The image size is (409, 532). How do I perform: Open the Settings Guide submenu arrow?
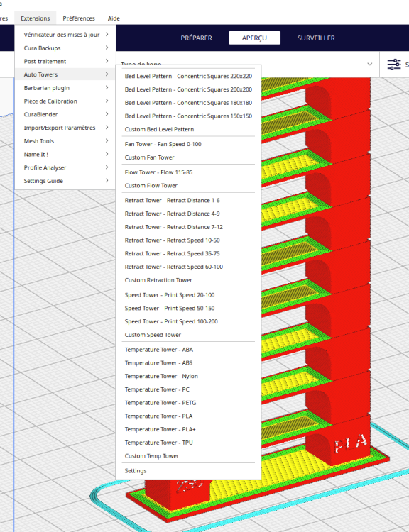107,181
